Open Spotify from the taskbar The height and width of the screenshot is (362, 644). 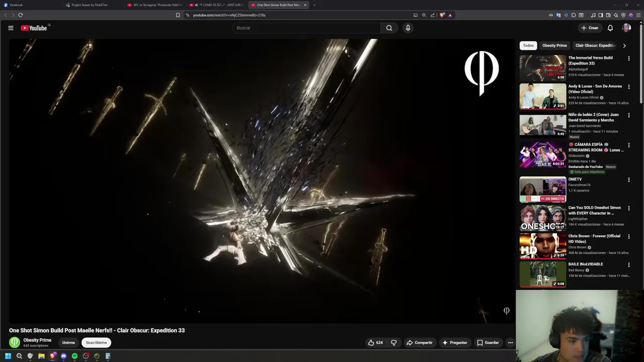(74, 356)
